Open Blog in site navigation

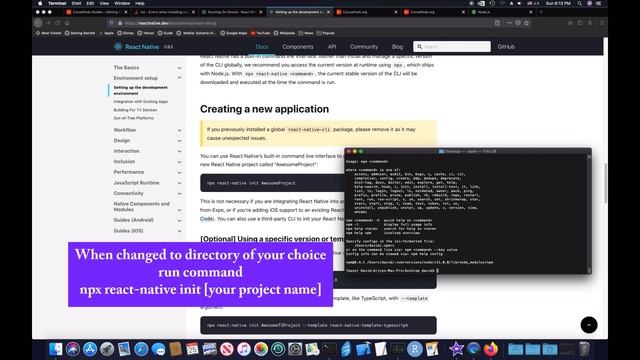coord(398,47)
